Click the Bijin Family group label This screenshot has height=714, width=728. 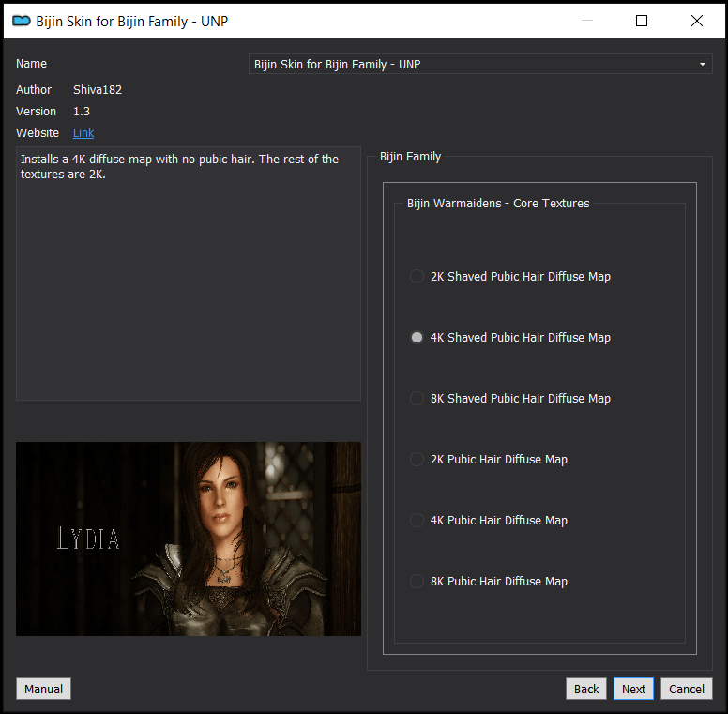[x=410, y=157]
